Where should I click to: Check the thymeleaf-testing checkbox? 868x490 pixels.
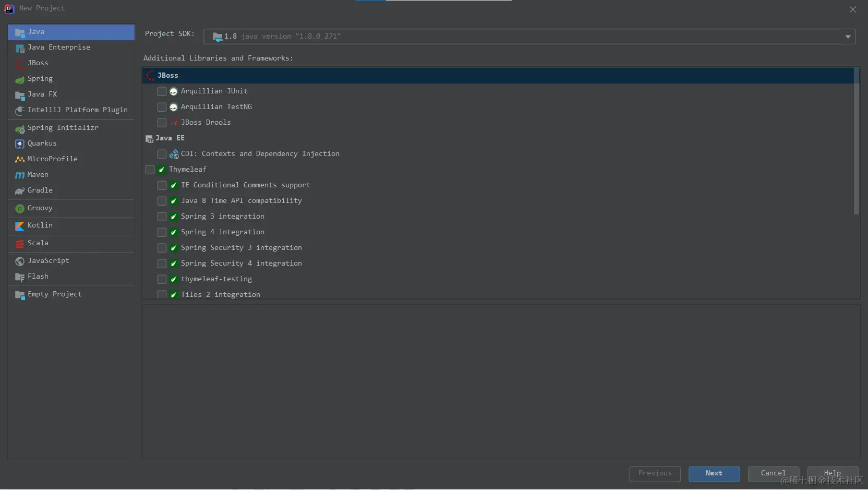[162, 279]
